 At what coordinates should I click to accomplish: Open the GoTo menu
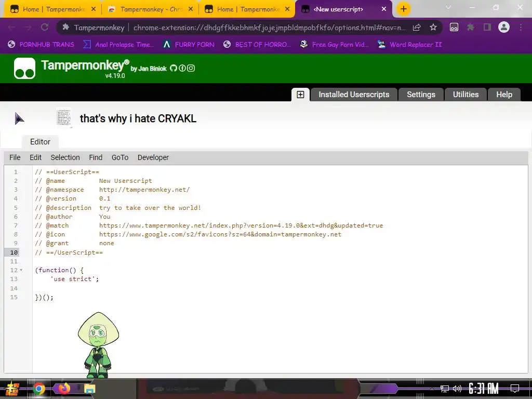[x=120, y=157]
